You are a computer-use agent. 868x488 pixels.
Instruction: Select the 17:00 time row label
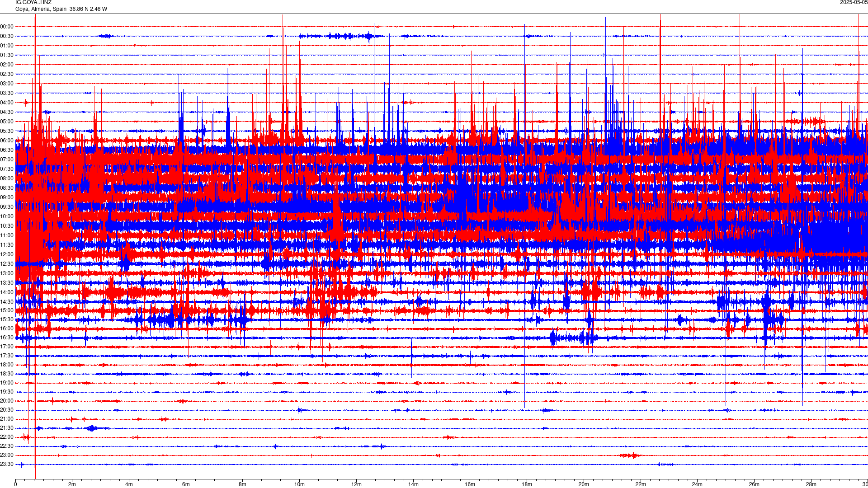pos(7,347)
